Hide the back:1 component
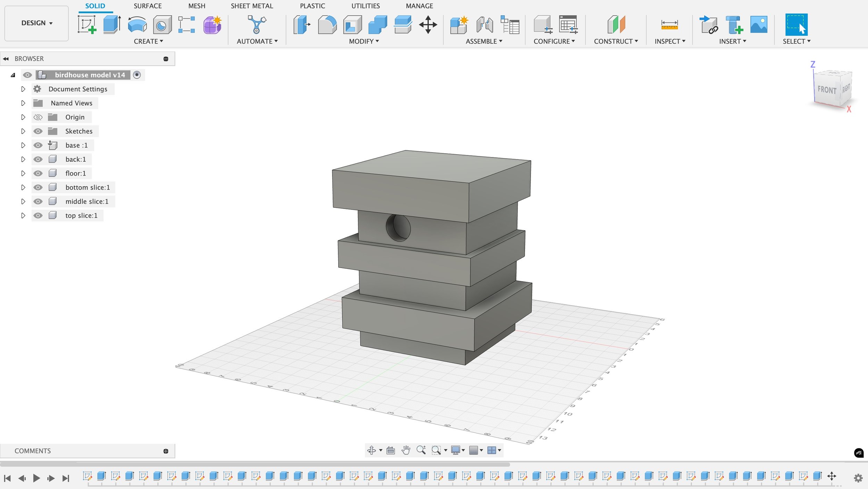This screenshot has height=489, width=868. pyautogui.click(x=38, y=159)
